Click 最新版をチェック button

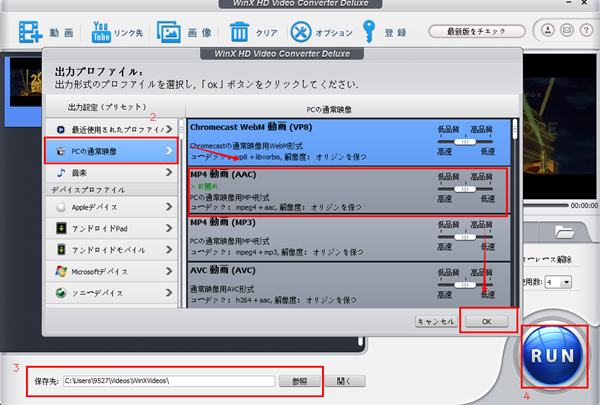tap(476, 31)
